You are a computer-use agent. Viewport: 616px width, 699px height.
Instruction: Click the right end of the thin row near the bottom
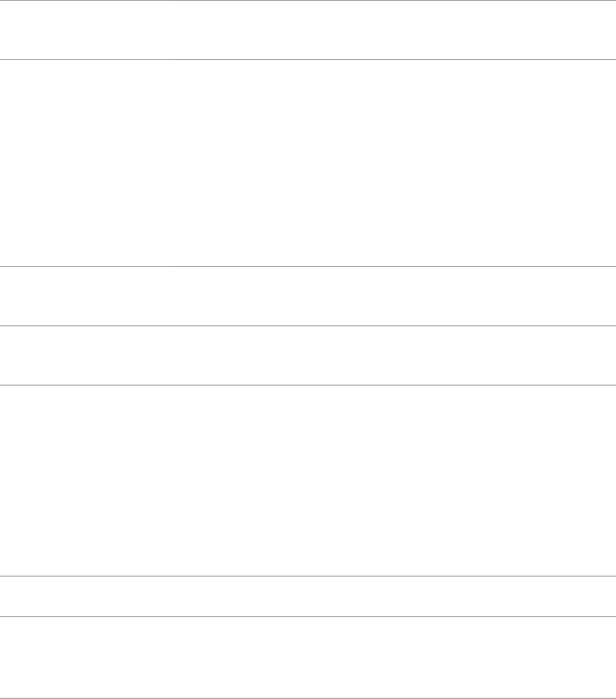pyautogui.click(x=605, y=596)
